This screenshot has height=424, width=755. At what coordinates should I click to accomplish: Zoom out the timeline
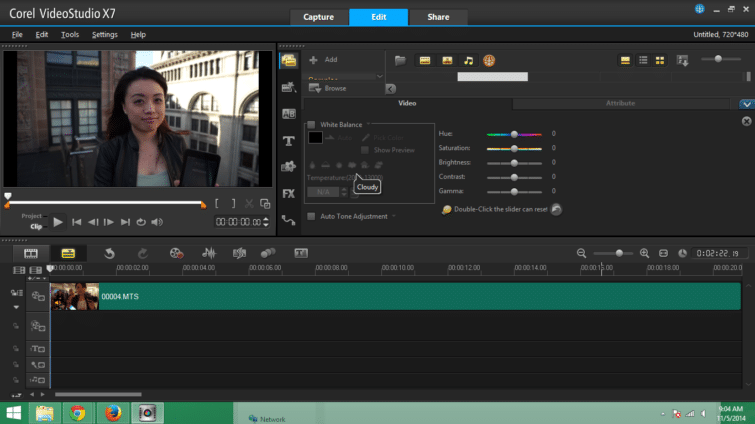(x=581, y=253)
